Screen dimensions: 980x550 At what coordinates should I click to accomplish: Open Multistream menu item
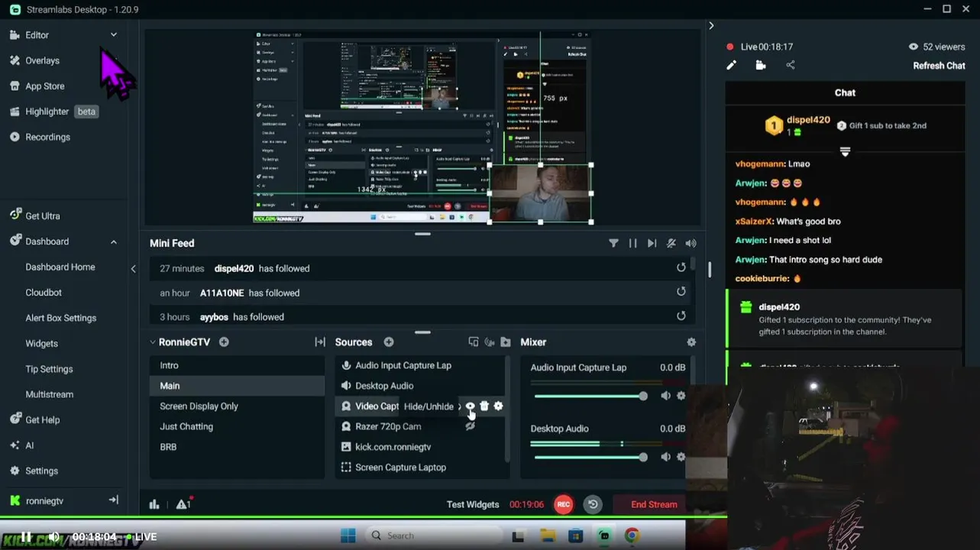pyautogui.click(x=50, y=394)
